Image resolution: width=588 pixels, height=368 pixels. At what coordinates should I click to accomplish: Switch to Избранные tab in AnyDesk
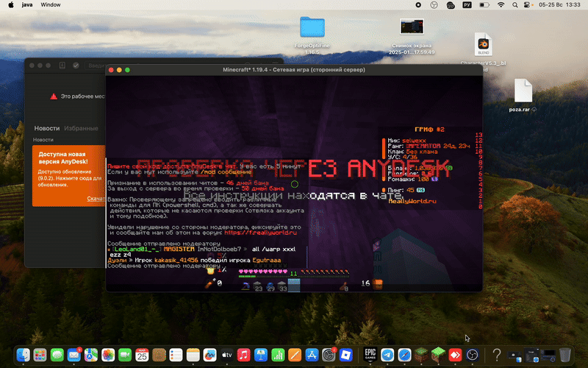click(81, 128)
